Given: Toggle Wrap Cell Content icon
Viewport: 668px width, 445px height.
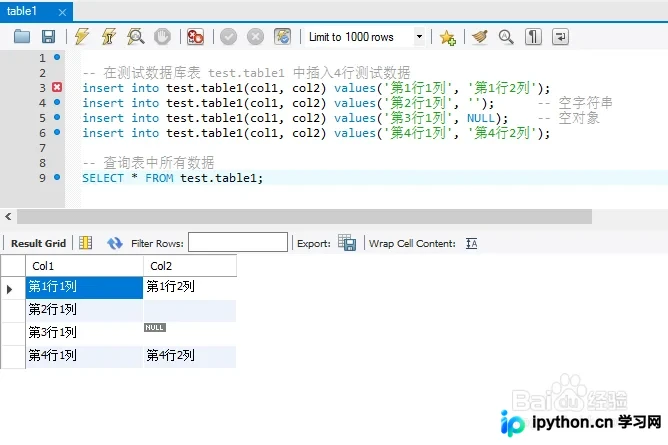Looking at the screenshot, I should tap(471, 244).
